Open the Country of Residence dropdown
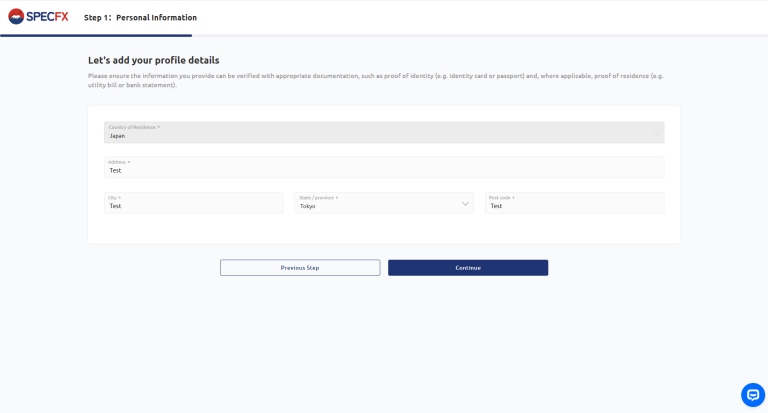Image resolution: width=768 pixels, height=413 pixels. [383, 132]
